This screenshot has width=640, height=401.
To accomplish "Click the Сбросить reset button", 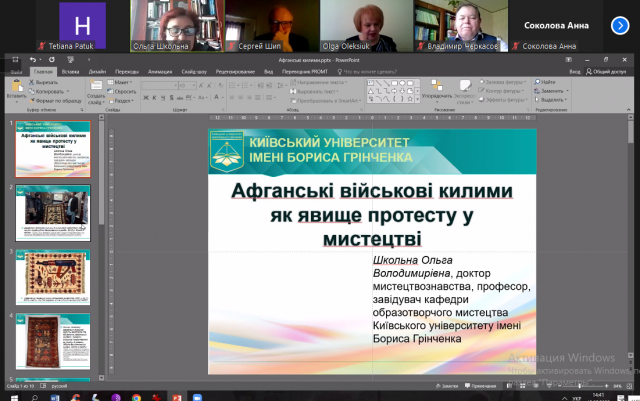I will 126,91.
